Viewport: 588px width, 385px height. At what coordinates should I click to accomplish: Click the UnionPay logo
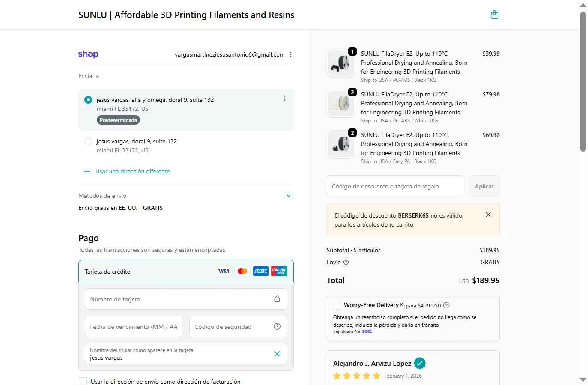point(279,271)
